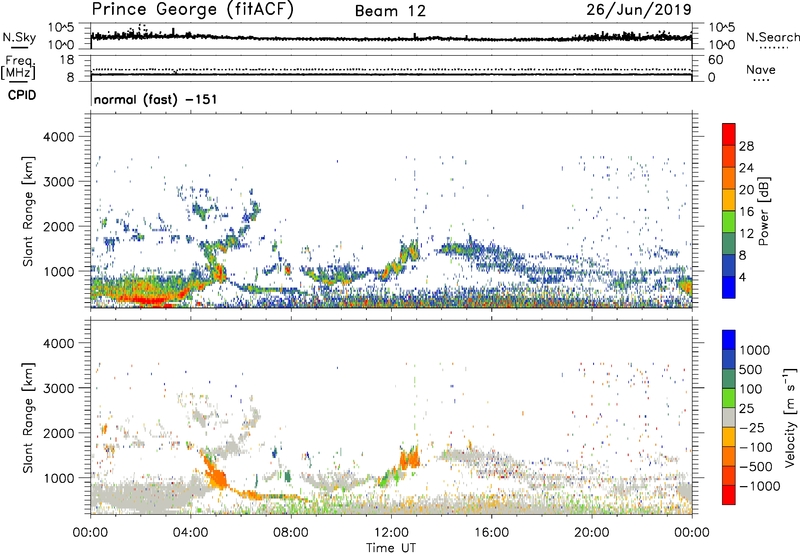Click the Nave legend label
This screenshot has width=800, height=554.
760,70
